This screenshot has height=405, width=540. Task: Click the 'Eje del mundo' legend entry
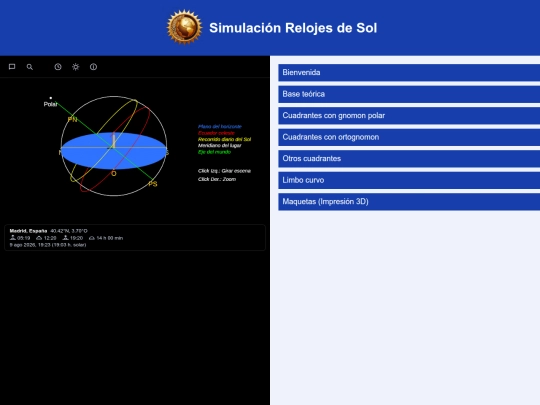214,152
